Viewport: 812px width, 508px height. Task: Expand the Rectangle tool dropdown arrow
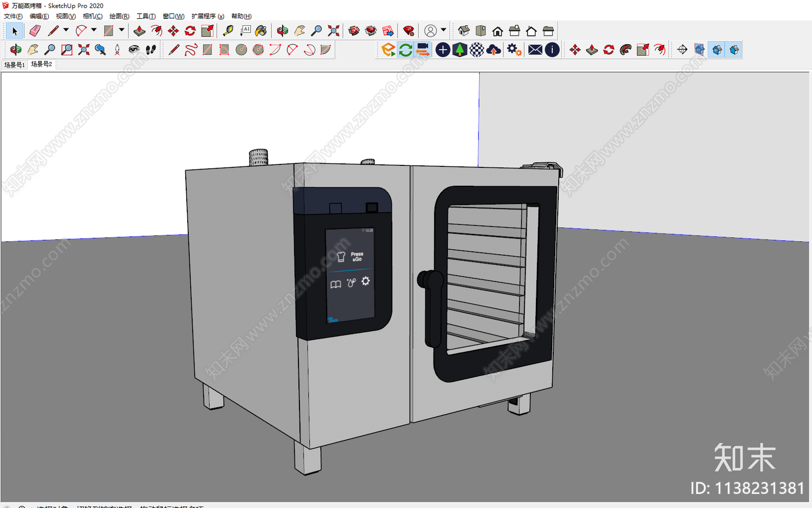(121, 30)
